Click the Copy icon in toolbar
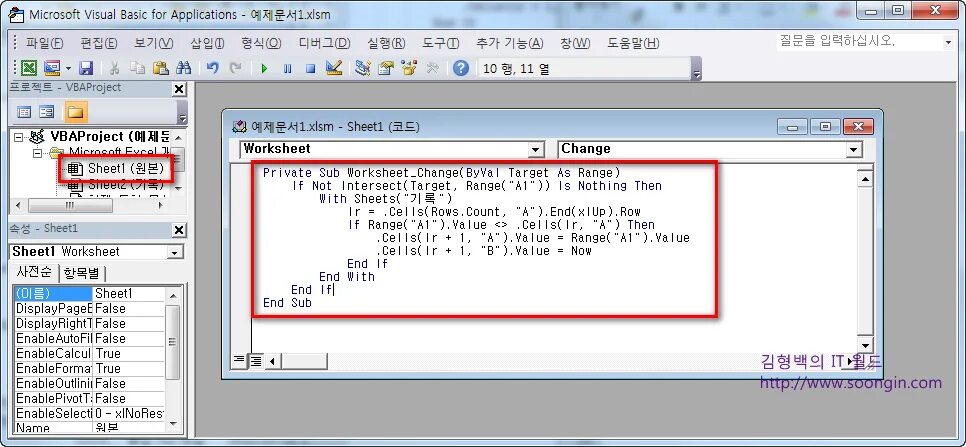Screen dimensions: 966x447 click(x=137, y=68)
